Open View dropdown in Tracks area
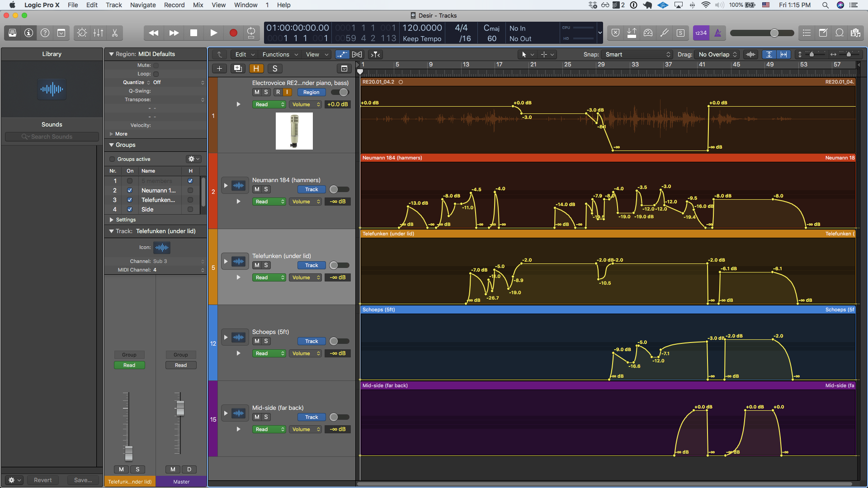This screenshot has height=488, width=868. tap(317, 55)
